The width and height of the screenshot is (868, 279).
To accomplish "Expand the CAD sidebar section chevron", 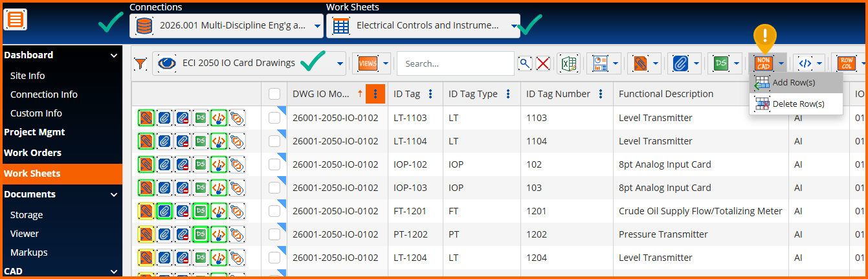I will point(114,271).
